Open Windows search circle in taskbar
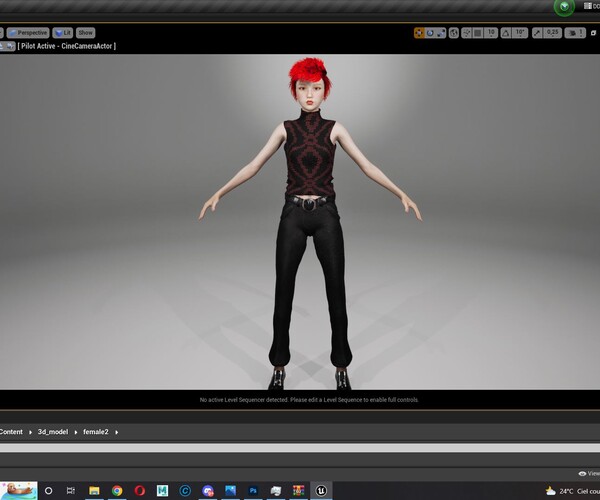Image resolution: width=600 pixels, height=500 pixels. point(48,490)
